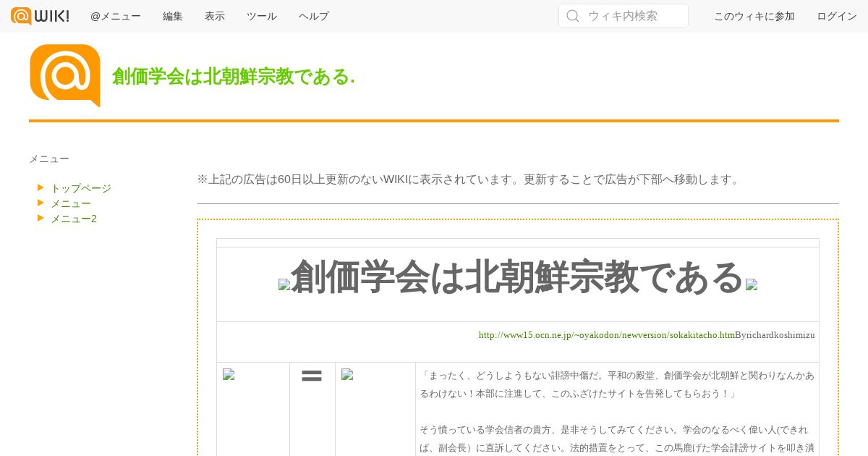Click the magnifier search icon
This screenshot has height=456, width=868.
[573, 16]
